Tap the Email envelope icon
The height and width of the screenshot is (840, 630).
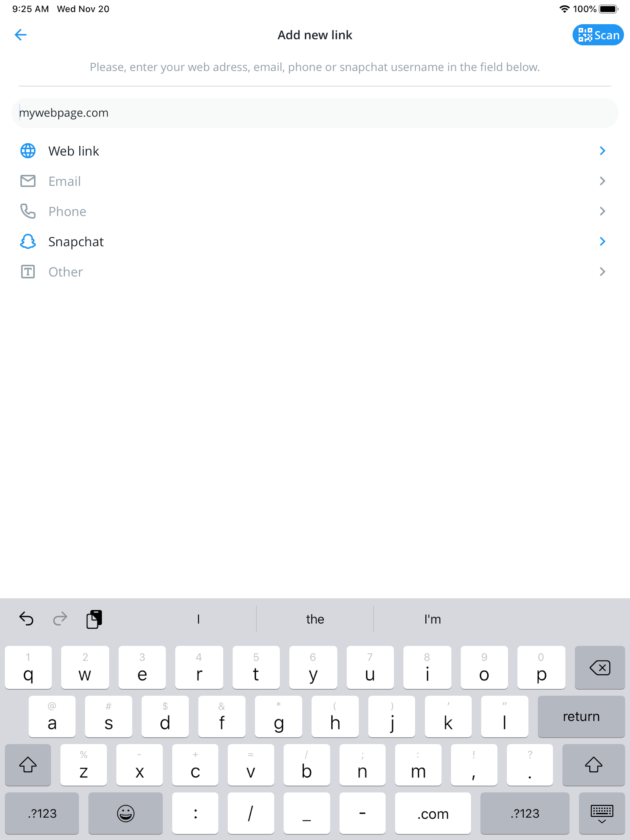(x=28, y=181)
